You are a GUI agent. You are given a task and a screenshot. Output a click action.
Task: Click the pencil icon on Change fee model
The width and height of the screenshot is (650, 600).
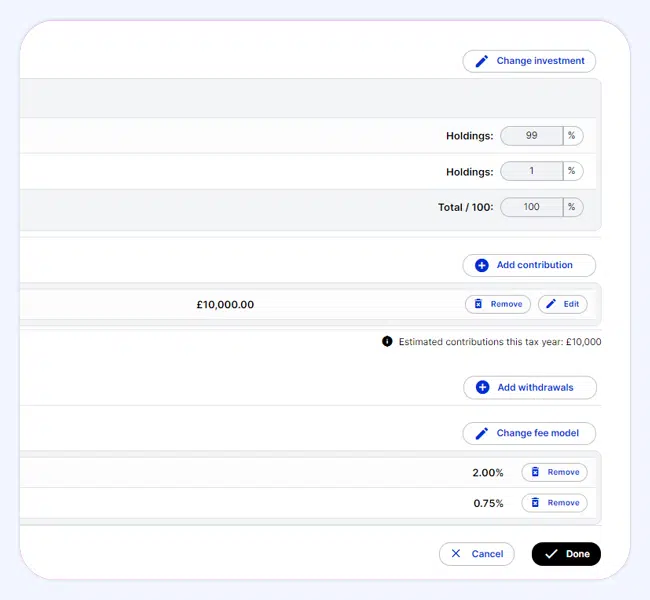(x=481, y=433)
